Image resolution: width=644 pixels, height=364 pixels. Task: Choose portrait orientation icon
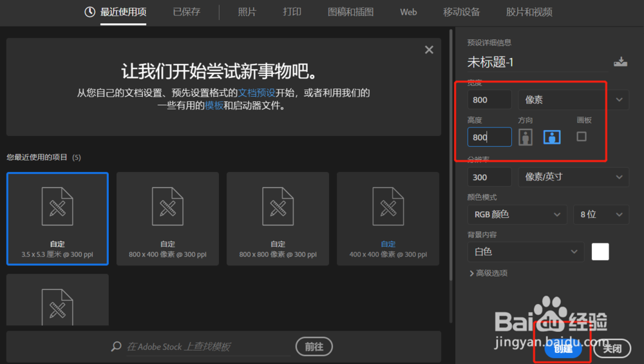click(526, 137)
